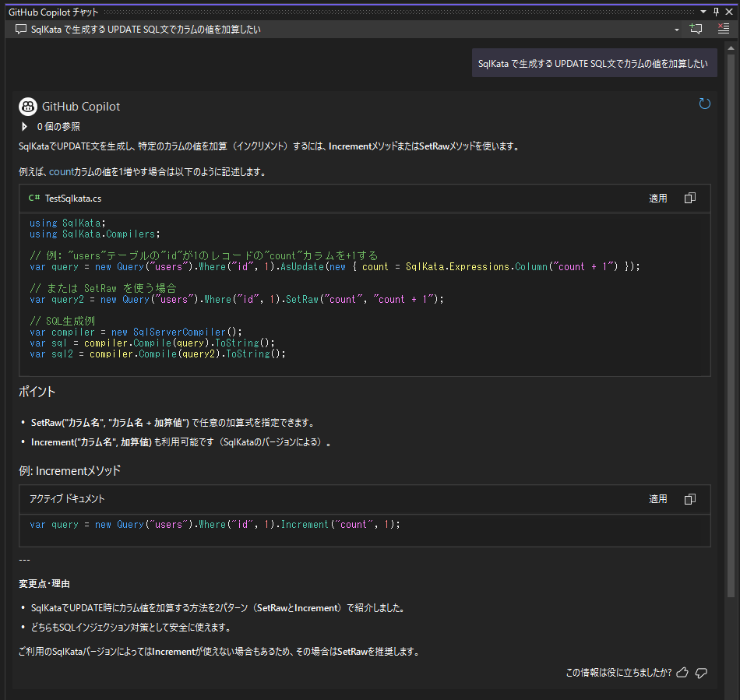The image size is (740, 700).
Task: Give thumbs up to the response
Action: pyautogui.click(x=682, y=673)
